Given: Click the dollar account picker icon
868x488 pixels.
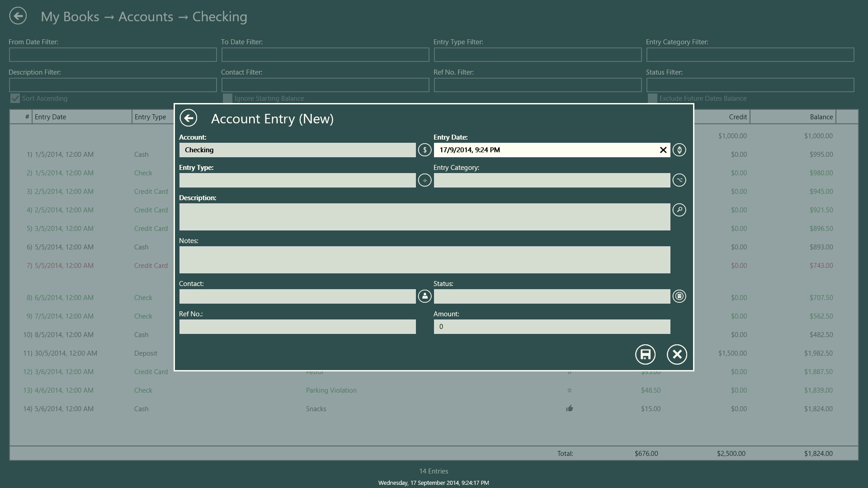Looking at the screenshot, I should [x=425, y=150].
